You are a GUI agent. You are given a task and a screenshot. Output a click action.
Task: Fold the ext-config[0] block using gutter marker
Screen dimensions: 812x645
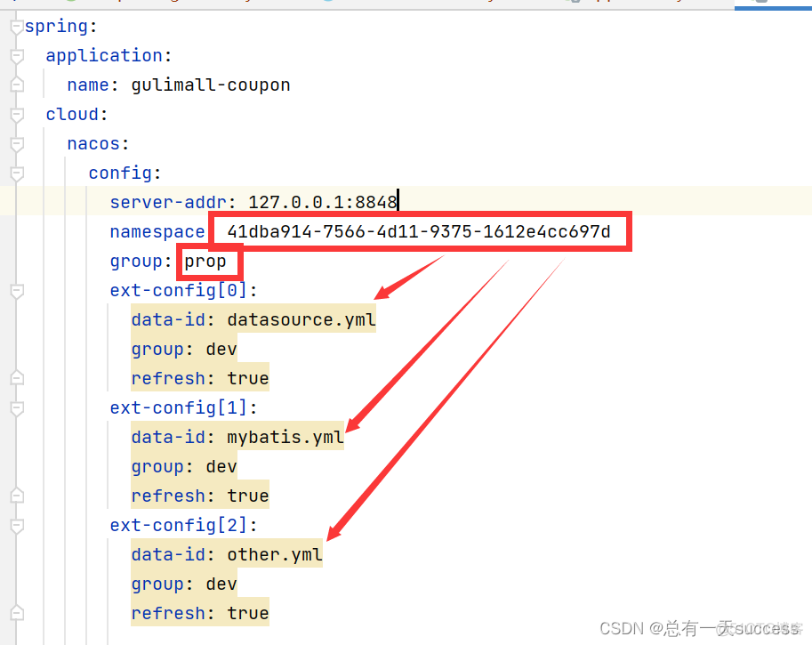click(17, 291)
